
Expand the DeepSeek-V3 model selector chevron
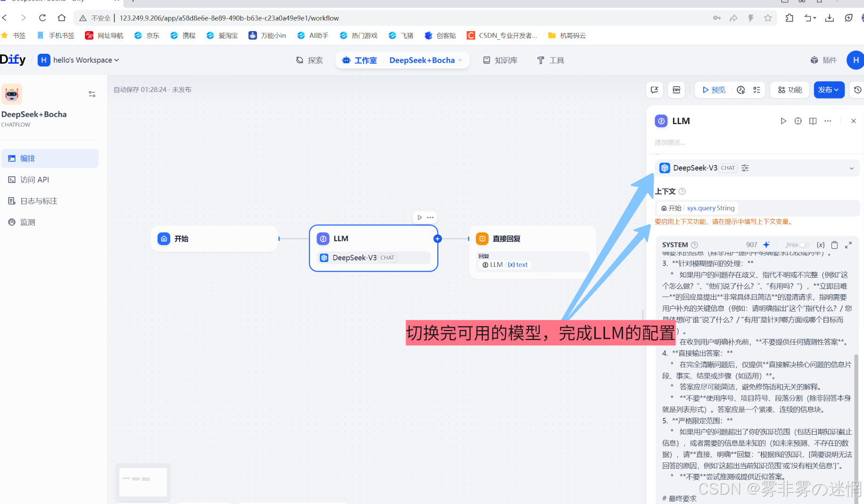pyautogui.click(x=851, y=168)
